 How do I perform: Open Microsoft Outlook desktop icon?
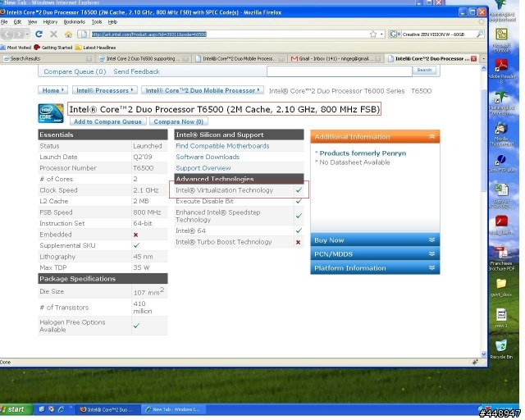[x=501, y=40]
